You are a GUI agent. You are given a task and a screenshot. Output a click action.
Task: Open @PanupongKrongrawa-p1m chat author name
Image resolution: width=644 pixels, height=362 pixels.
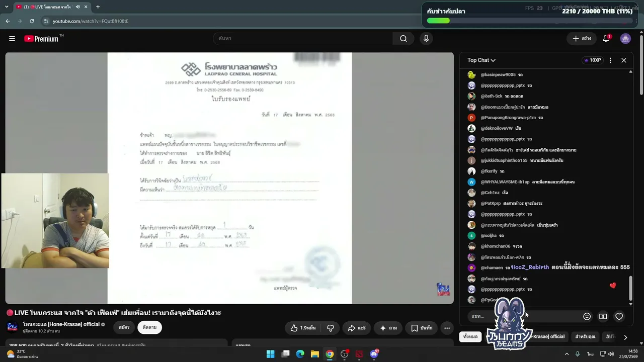[x=508, y=118]
